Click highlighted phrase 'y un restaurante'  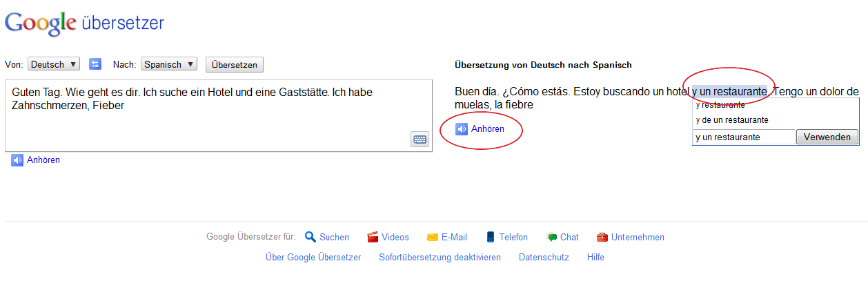coord(730,91)
